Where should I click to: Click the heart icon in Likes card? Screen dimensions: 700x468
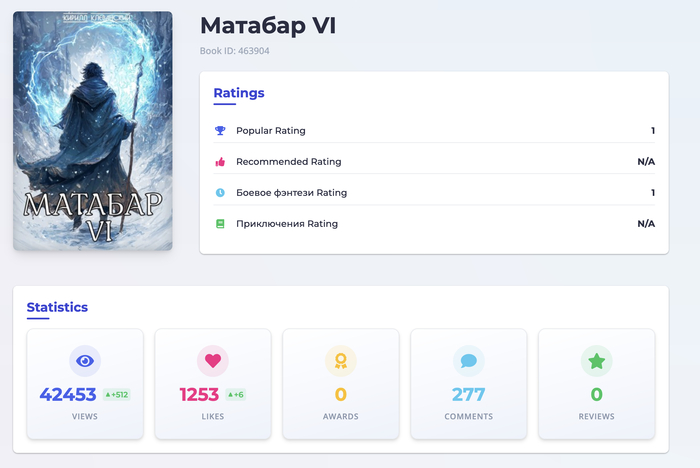(x=212, y=361)
